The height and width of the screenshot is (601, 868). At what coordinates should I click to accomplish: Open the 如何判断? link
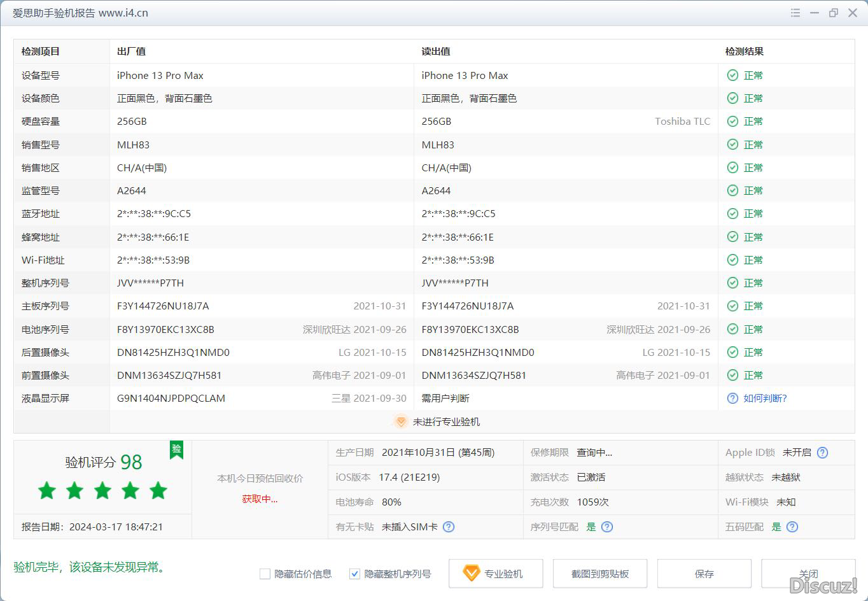tap(765, 398)
